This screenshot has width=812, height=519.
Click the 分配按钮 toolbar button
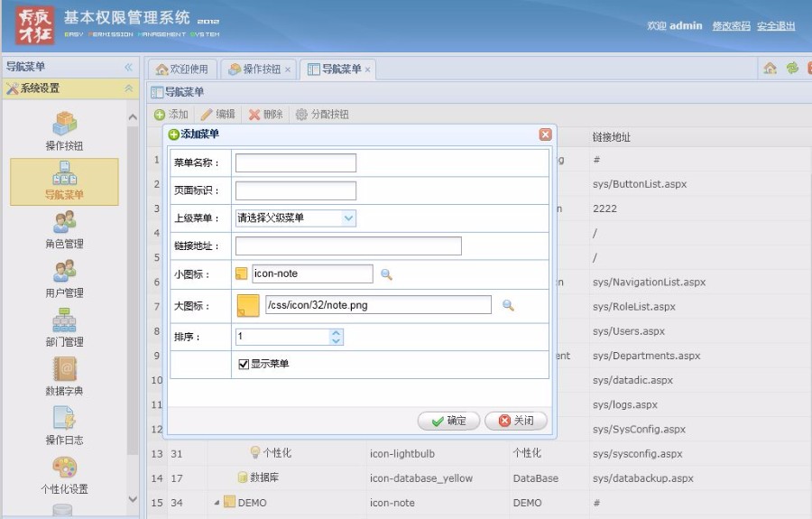[x=322, y=115]
